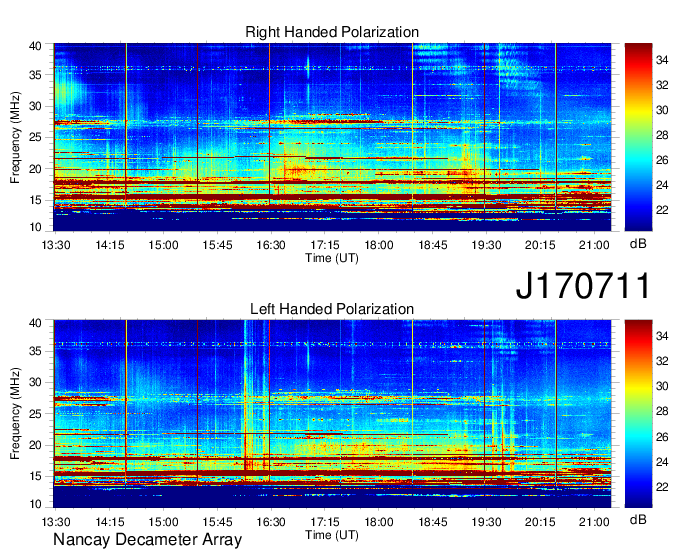Click the bottom plot's "Time (UT)" axis label
Image resolution: width=680 pixels, height=552 pixels.
coord(332,535)
